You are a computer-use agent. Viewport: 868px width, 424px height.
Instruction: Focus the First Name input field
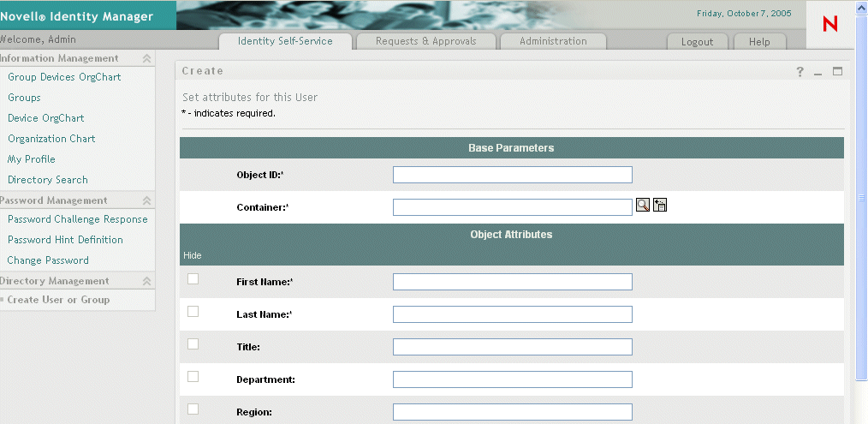pyautogui.click(x=513, y=282)
